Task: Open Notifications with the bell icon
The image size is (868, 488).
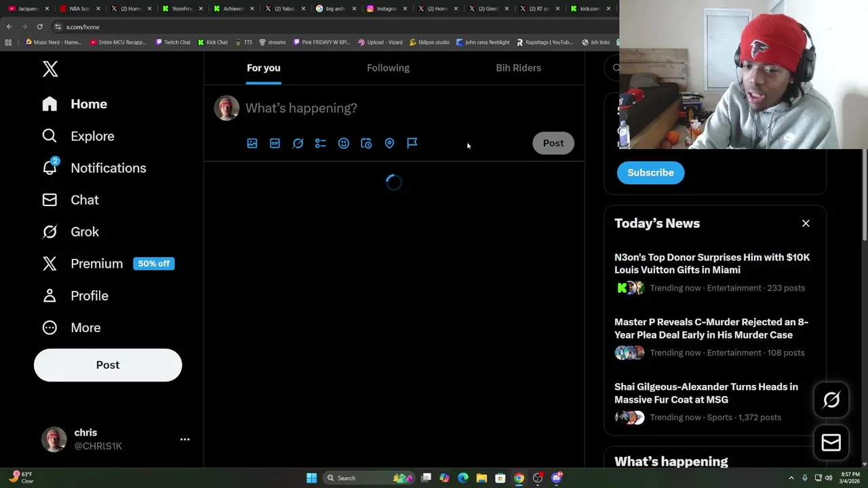Action: (94, 168)
